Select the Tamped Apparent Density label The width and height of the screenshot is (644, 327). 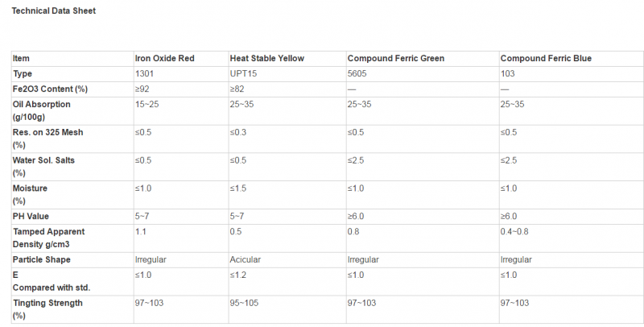tap(48, 238)
